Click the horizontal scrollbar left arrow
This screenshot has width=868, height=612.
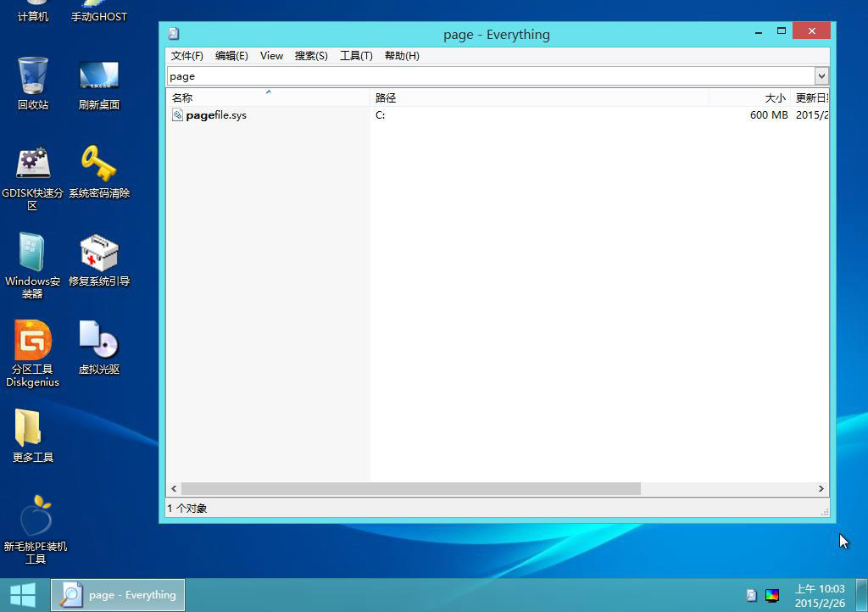pyautogui.click(x=174, y=488)
